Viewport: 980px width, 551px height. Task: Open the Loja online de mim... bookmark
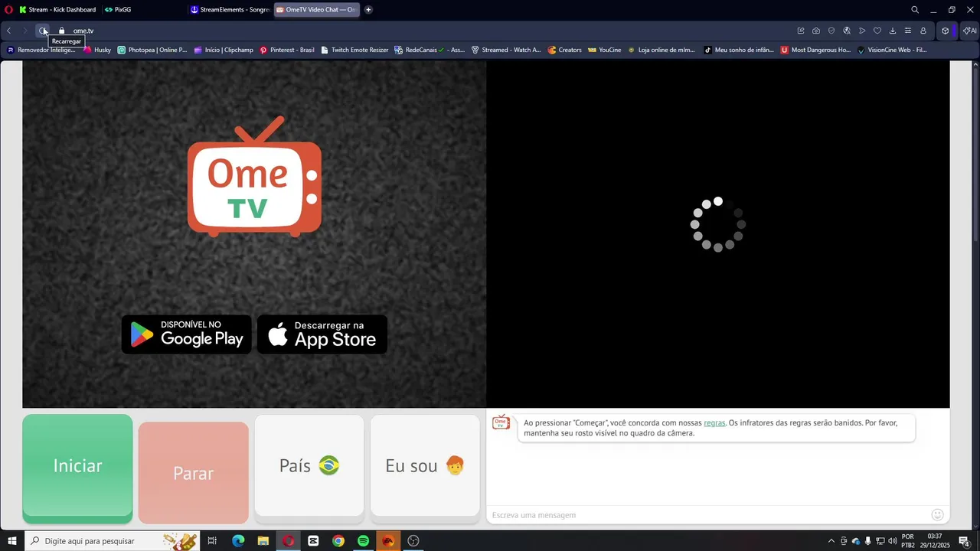click(x=661, y=50)
